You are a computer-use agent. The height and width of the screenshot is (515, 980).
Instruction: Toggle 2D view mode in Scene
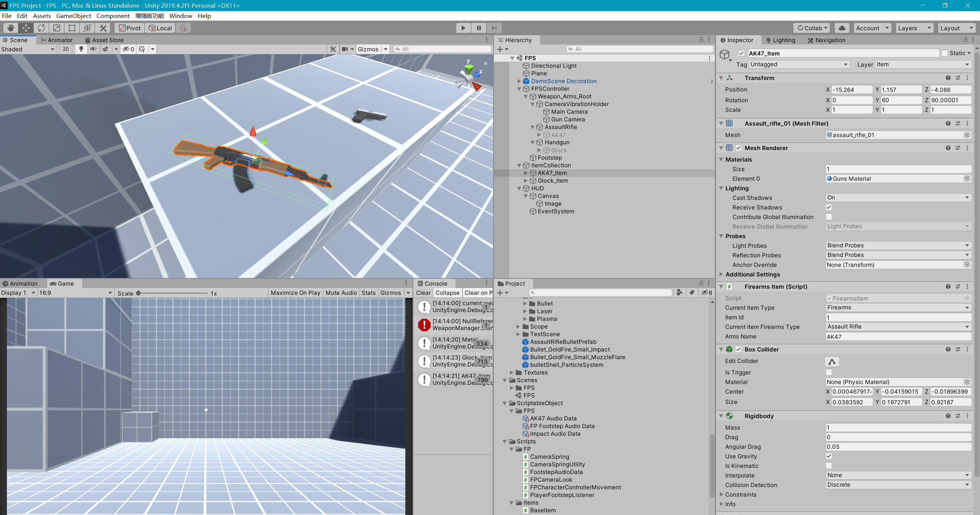click(66, 49)
